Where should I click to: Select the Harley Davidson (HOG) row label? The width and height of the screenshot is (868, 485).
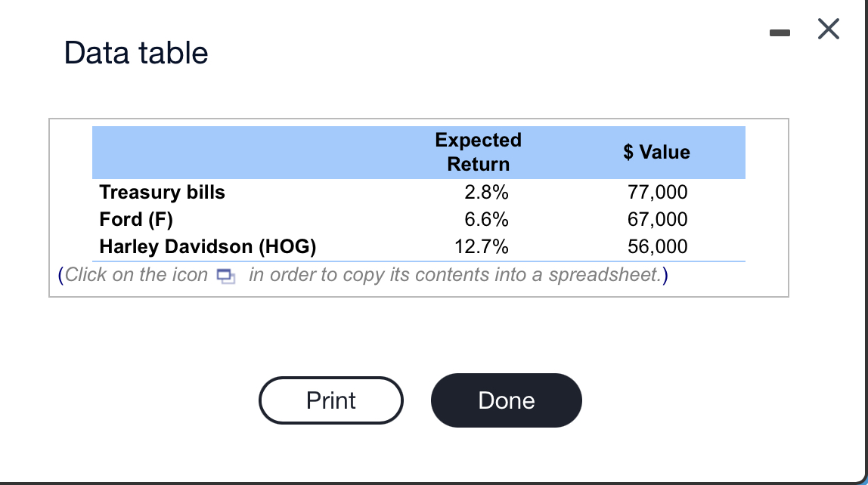click(x=207, y=246)
